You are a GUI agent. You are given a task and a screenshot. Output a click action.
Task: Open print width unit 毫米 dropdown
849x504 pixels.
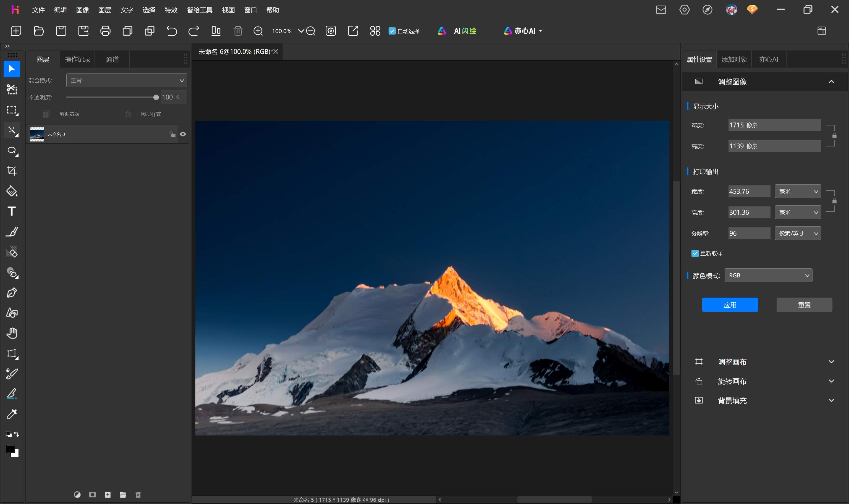(798, 191)
